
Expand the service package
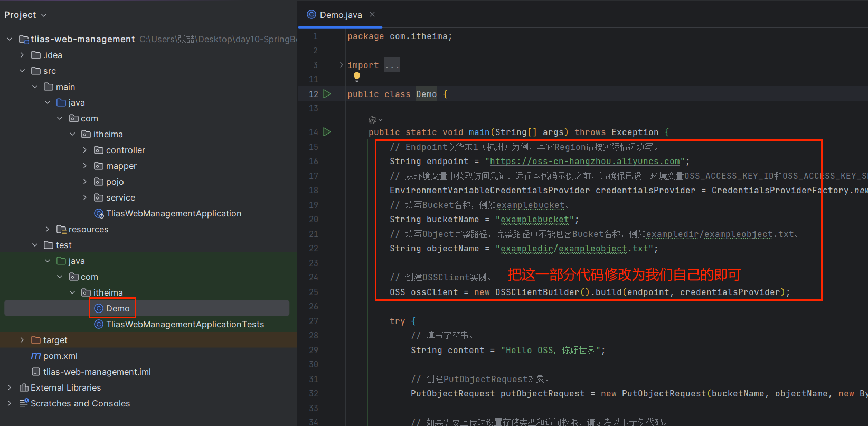point(85,197)
